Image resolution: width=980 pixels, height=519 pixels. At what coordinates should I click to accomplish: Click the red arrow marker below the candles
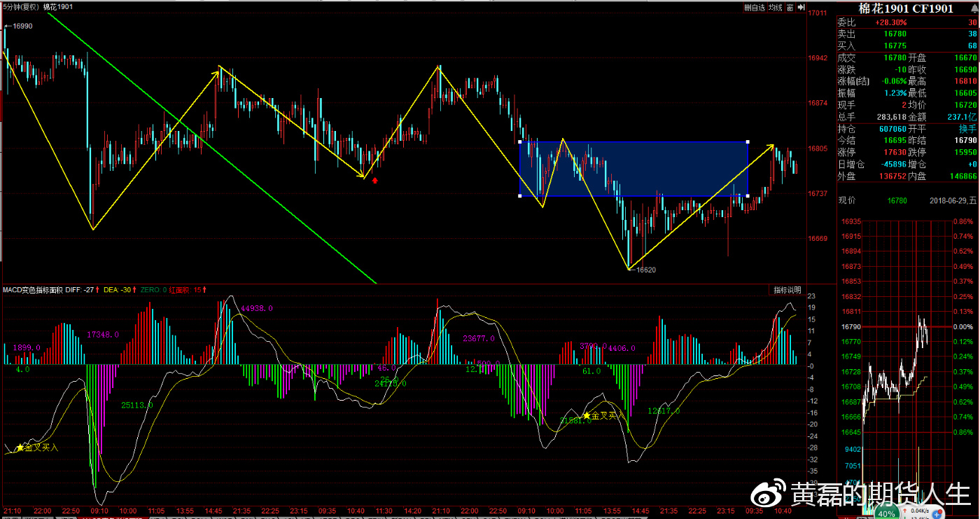tap(375, 181)
